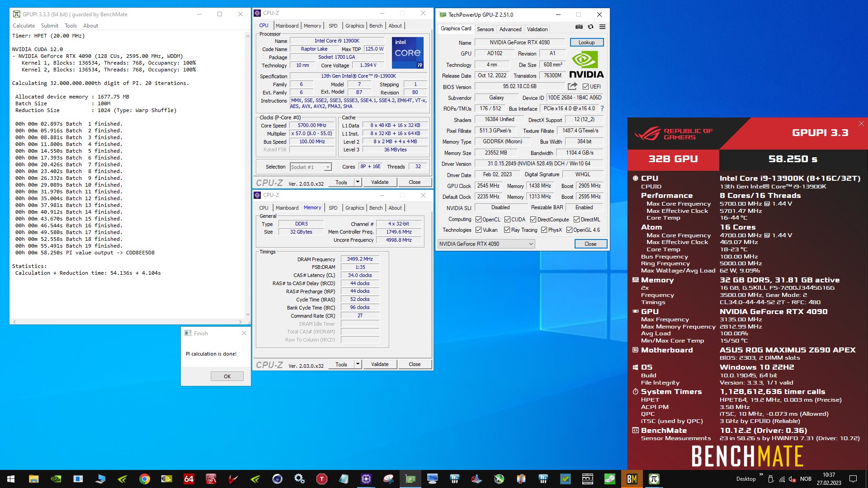The height and width of the screenshot is (488, 868).
Task: Switch to CPU-Z via purple chip taskbar icon
Action: click(366, 479)
